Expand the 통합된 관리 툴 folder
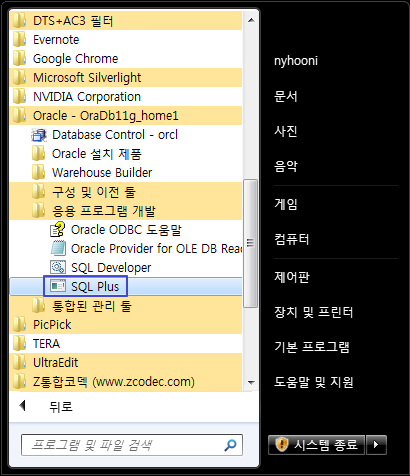The image size is (410, 476). coord(126,306)
